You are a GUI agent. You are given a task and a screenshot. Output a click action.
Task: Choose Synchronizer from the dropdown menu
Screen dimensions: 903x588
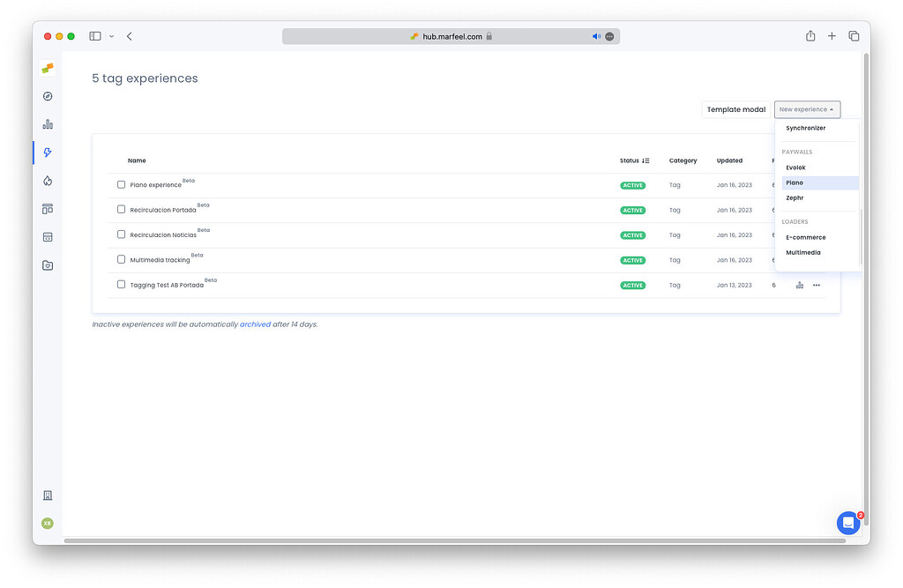(805, 128)
